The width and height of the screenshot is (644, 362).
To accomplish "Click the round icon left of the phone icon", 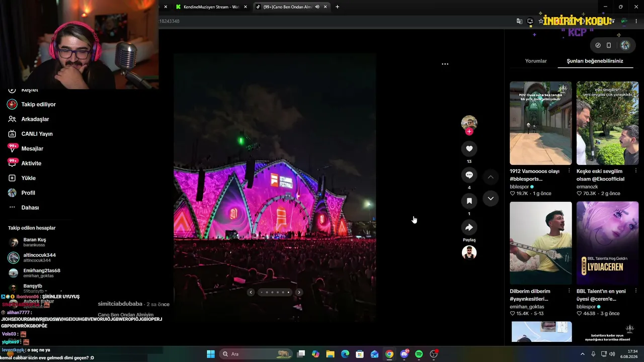I will (598, 45).
